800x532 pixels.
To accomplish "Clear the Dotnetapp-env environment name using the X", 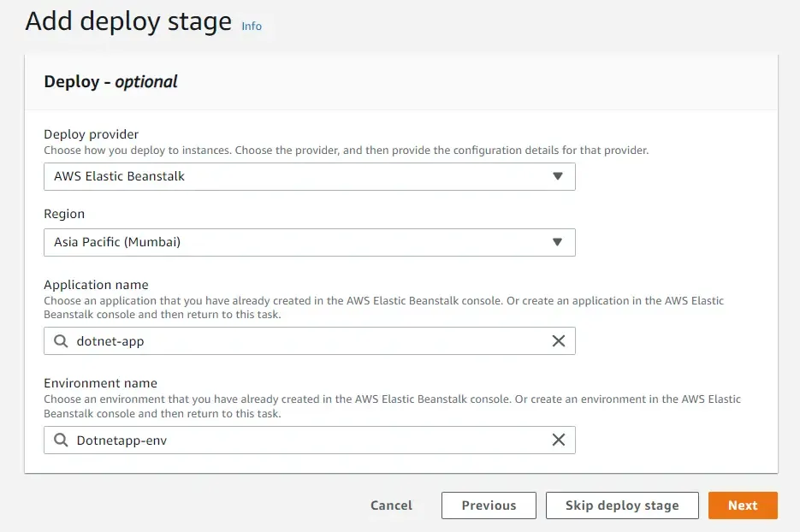I will click(x=559, y=440).
